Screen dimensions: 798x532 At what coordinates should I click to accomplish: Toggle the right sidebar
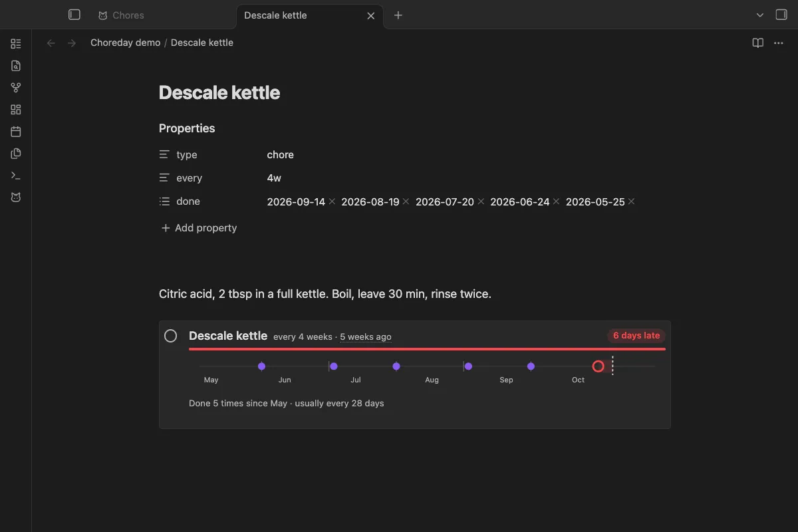pyautogui.click(x=781, y=15)
